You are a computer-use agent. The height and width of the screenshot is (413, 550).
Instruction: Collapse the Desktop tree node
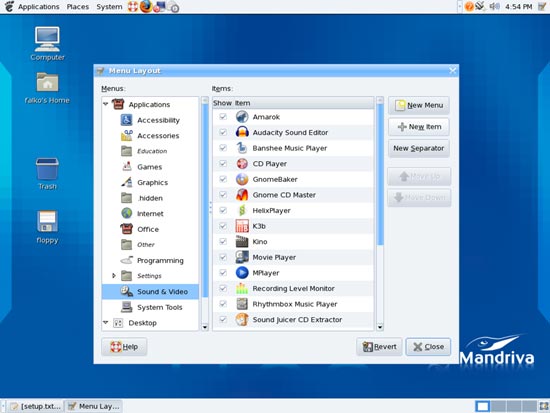pos(106,322)
